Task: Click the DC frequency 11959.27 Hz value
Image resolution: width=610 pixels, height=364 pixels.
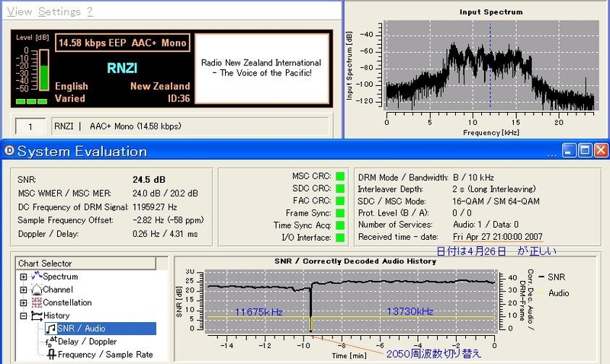Action: coord(155,207)
